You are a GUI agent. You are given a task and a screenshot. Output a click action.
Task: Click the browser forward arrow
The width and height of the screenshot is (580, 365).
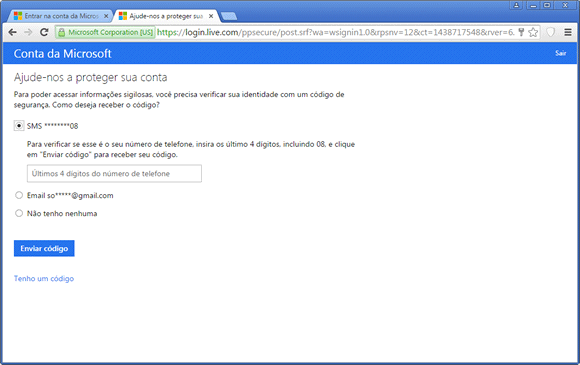click(28, 33)
